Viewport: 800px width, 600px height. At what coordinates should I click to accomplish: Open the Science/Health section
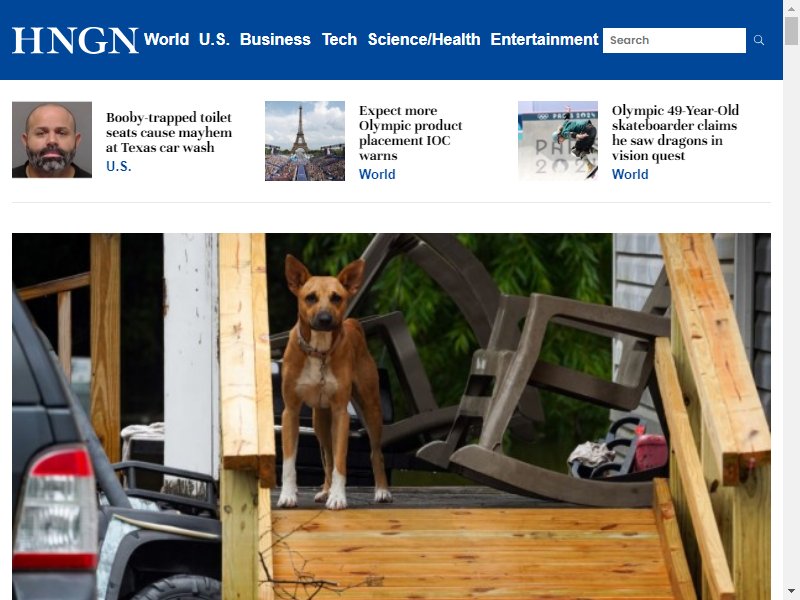coord(424,39)
